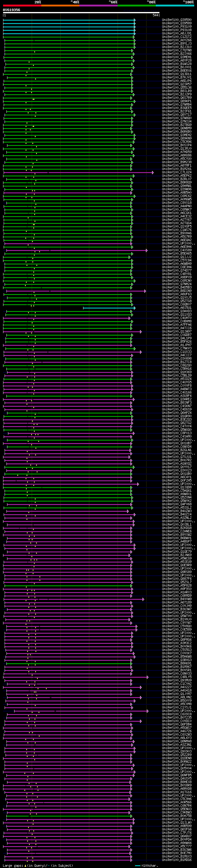Select the label UniRef100_Q7NIU4

pos(177,121)
